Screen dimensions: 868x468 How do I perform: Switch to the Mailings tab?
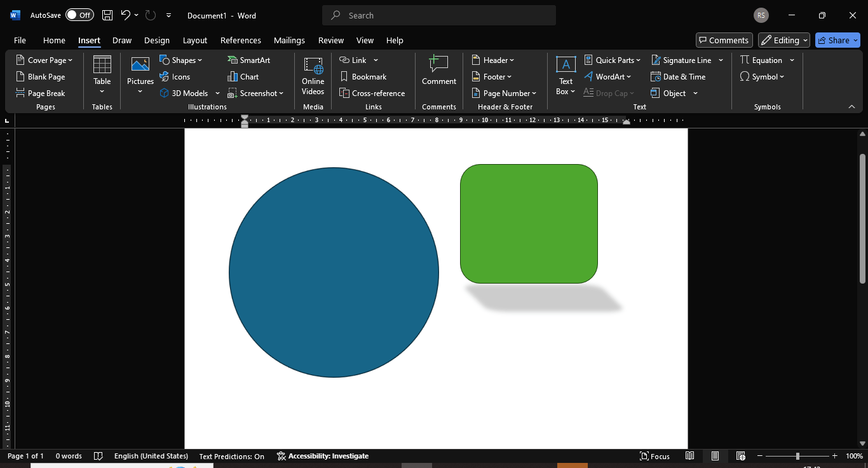(x=289, y=40)
